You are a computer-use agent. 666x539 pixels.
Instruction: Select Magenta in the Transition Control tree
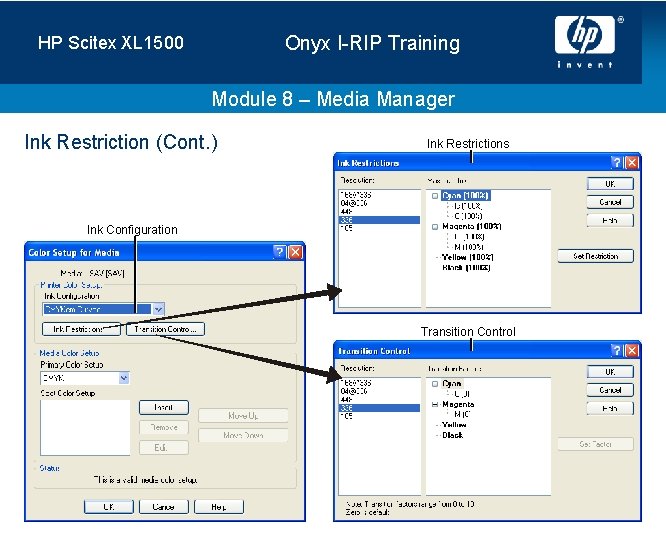(x=458, y=404)
